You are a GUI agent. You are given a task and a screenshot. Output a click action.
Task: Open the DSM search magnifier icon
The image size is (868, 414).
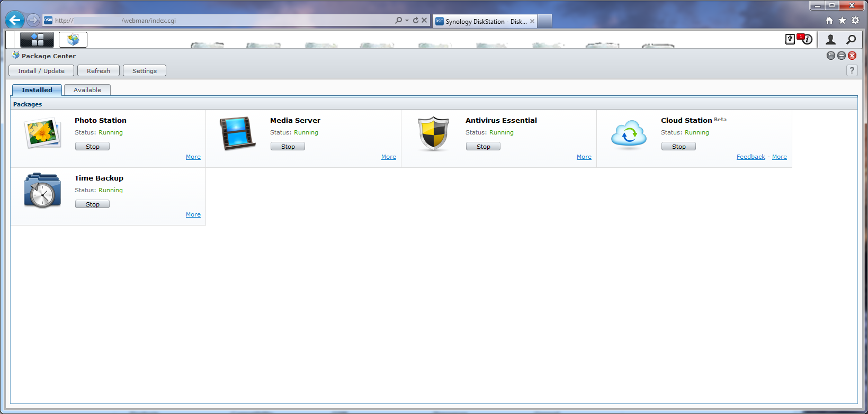click(851, 40)
